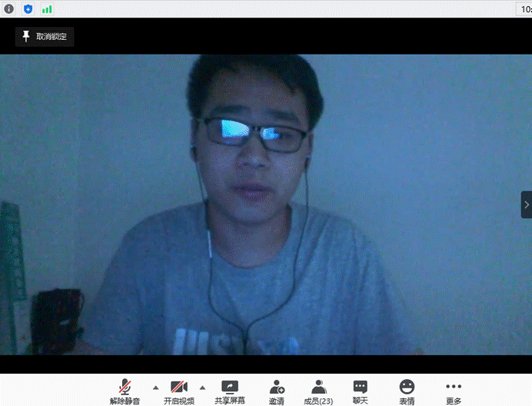Click the pinned participant video feed
This screenshot has height=406, width=532.
click(x=261, y=208)
